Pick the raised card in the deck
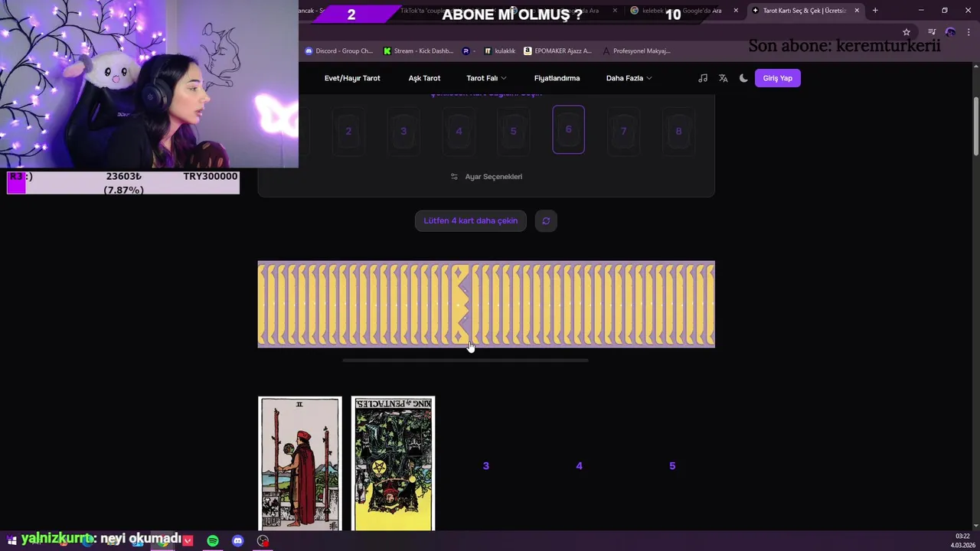980x551 pixels. click(x=460, y=304)
